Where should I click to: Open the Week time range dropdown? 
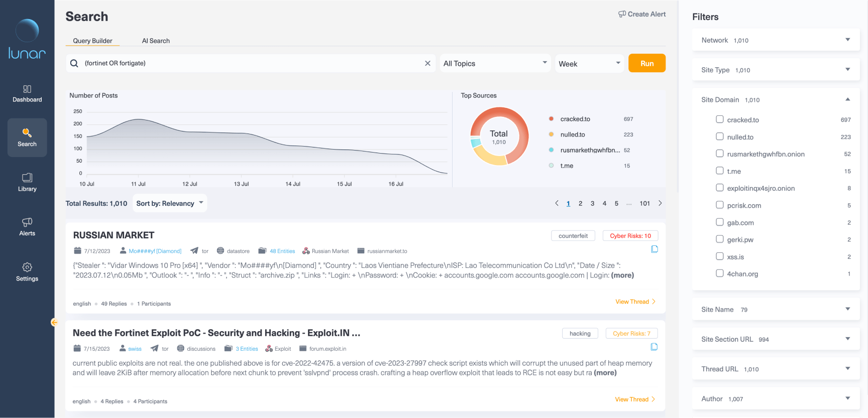point(589,63)
